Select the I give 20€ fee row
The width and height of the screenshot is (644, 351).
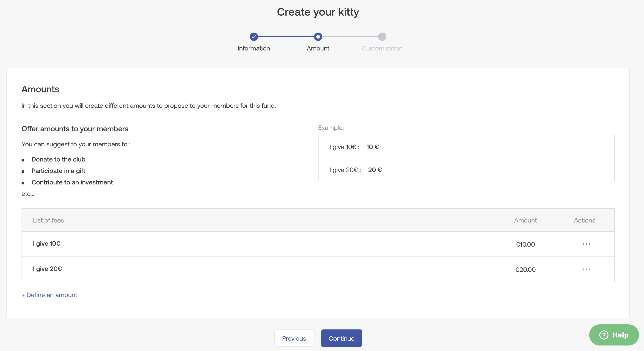47,269
